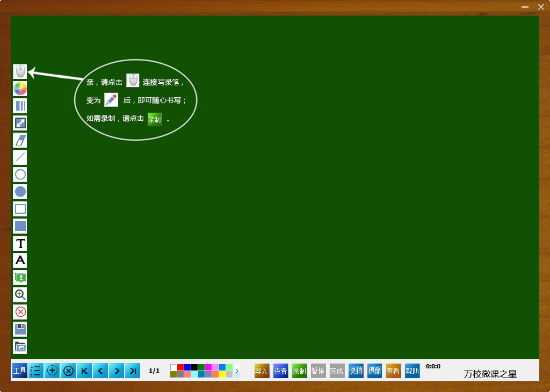Viewport: 550px width, 392px height.
Task: Open the 帮助 help menu
Action: (412, 371)
